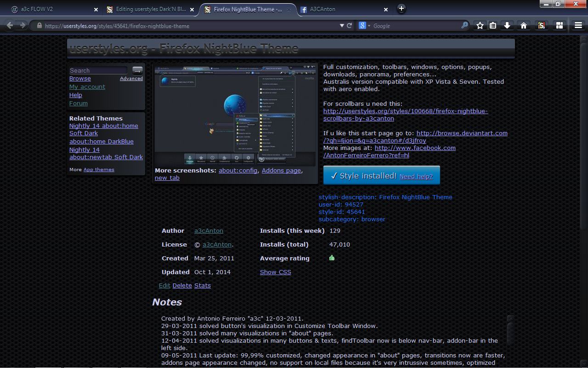Click the magnifier search go icon
This screenshot has width=588, height=368.
[464, 26]
